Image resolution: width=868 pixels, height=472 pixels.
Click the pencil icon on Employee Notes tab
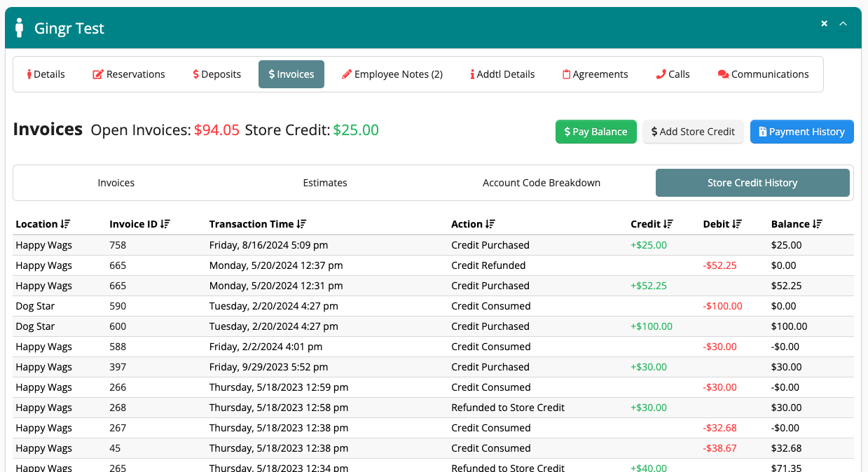(345, 74)
